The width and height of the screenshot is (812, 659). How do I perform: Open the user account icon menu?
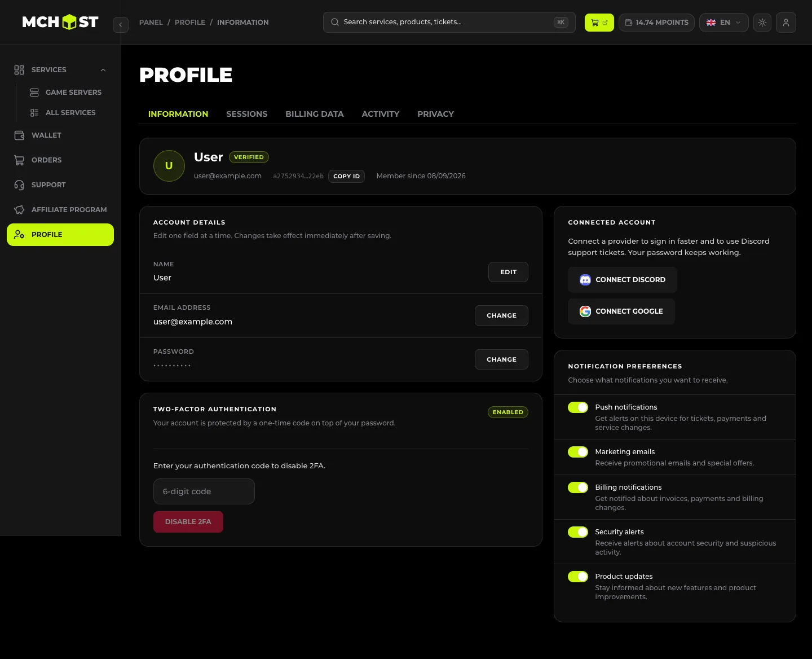click(786, 23)
